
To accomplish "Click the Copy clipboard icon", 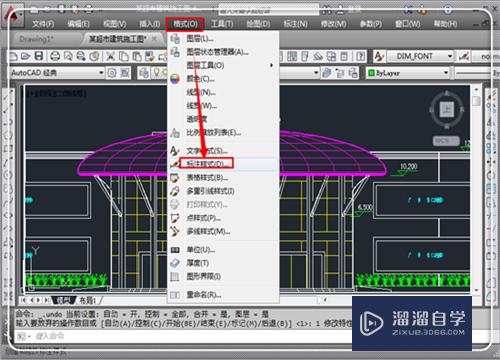I will tap(124, 56).
